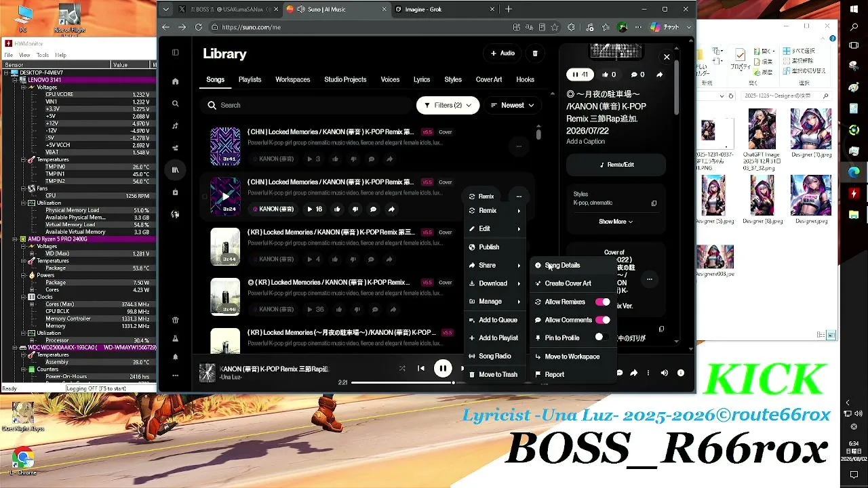Screen dimensions: 868x488
Task: Play the KR song with 36 plays
Action: click(x=309, y=309)
